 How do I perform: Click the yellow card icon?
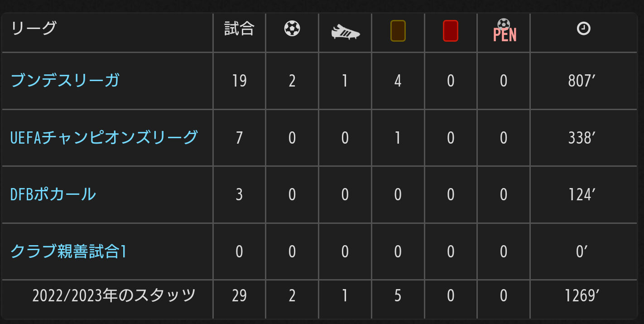pos(398,31)
